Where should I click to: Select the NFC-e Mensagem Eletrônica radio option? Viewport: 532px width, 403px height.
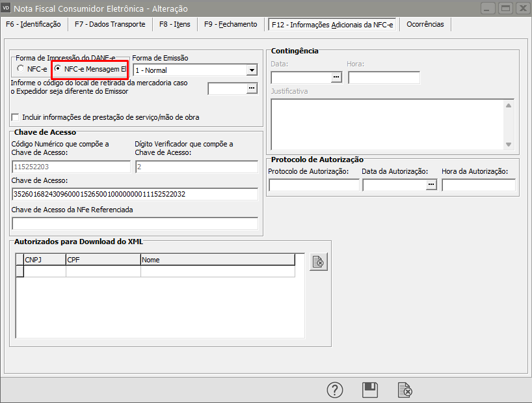59,69
